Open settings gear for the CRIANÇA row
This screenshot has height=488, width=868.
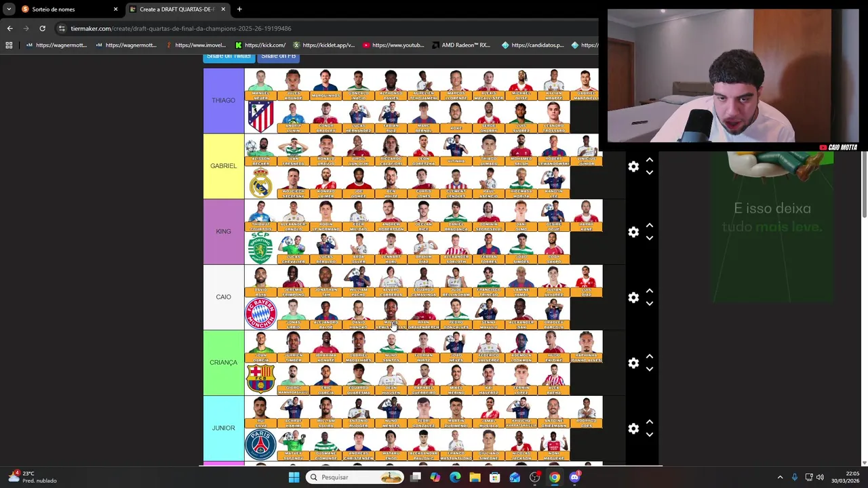[x=633, y=363]
